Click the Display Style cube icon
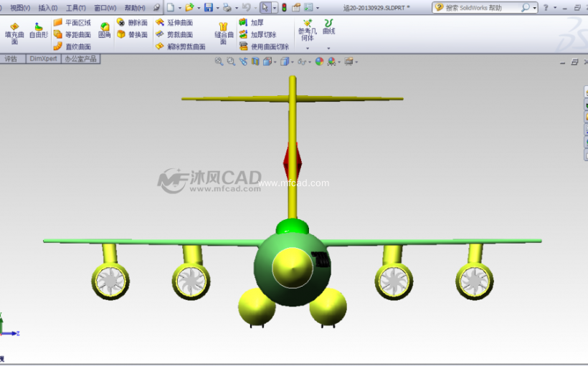Image resolution: width=588 pixels, height=366 pixels. click(285, 62)
